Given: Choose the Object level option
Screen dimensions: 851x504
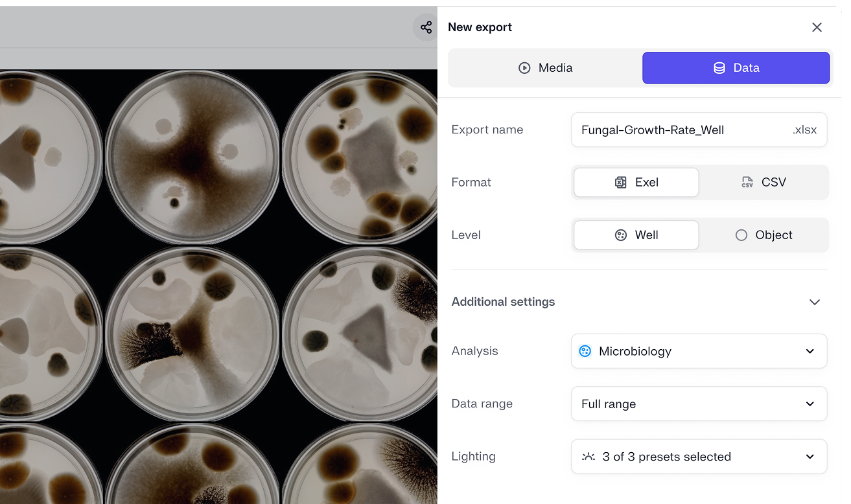Looking at the screenshot, I should tap(764, 235).
